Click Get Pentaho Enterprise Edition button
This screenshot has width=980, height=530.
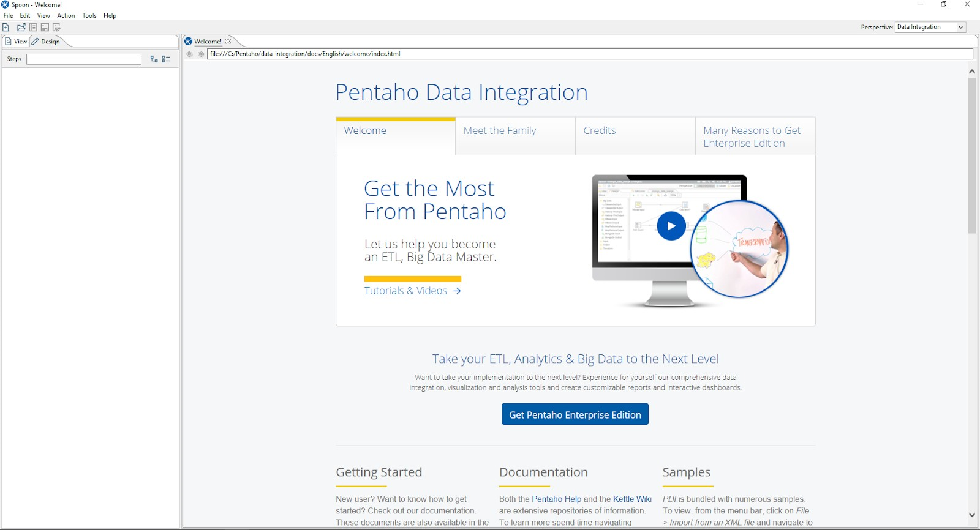click(x=575, y=414)
